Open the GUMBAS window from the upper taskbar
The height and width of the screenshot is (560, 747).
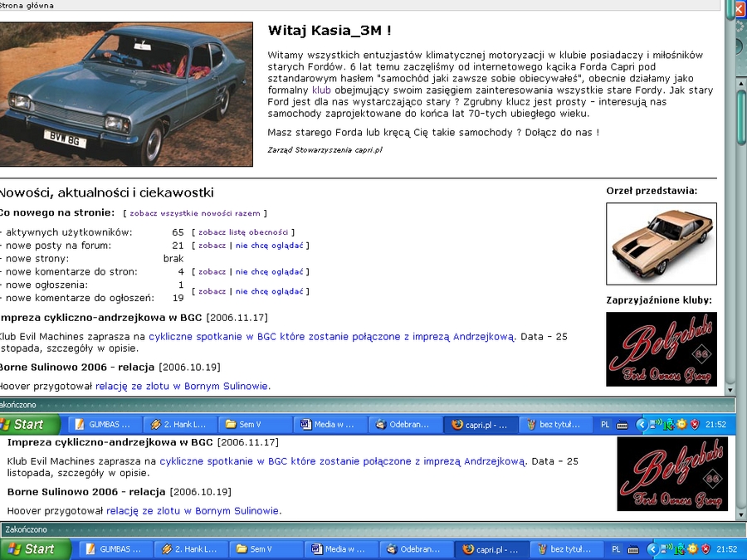point(105,424)
